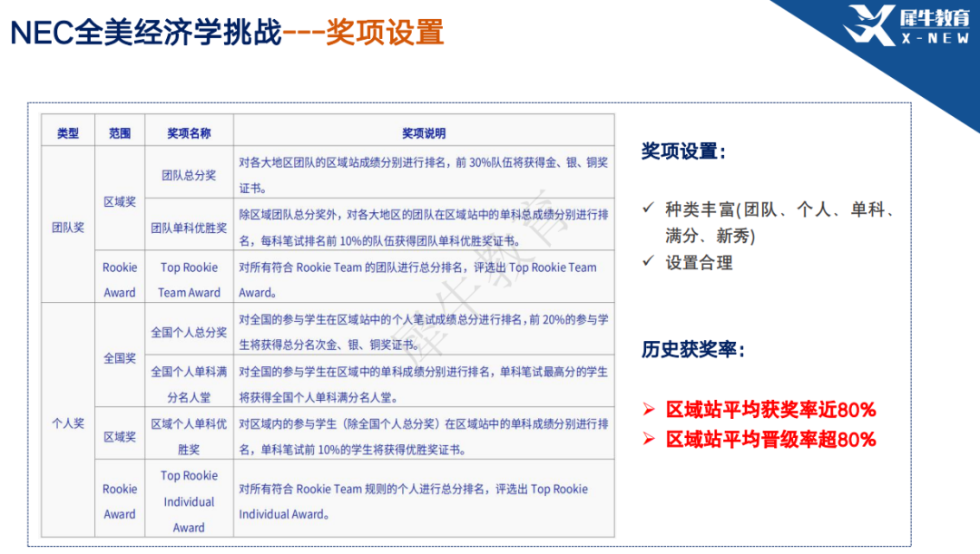This screenshot has width=980, height=554.
Task: Expand the arrow beside 区域站平均获奖率近80%
Action: coord(650,408)
